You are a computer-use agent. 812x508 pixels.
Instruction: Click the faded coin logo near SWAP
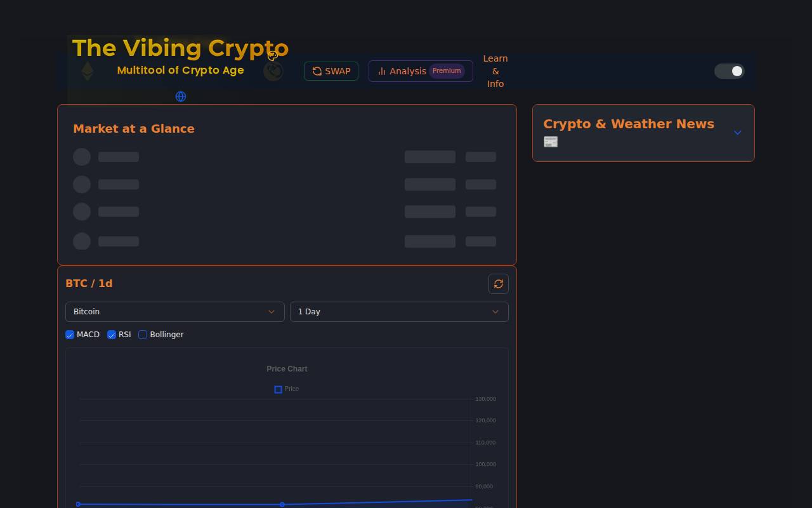click(273, 71)
